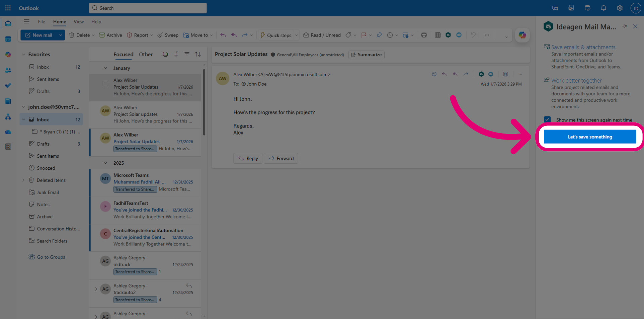Open the app launcher waffle icon
This screenshot has width=644, height=319.
[8, 8]
